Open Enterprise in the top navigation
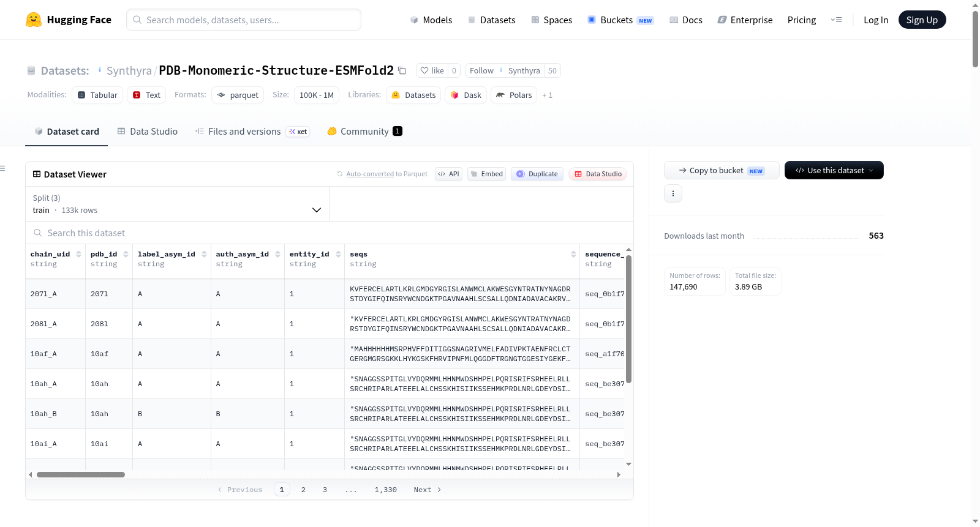Viewport: 980px width, 527px height. click(x=745, y=20)
